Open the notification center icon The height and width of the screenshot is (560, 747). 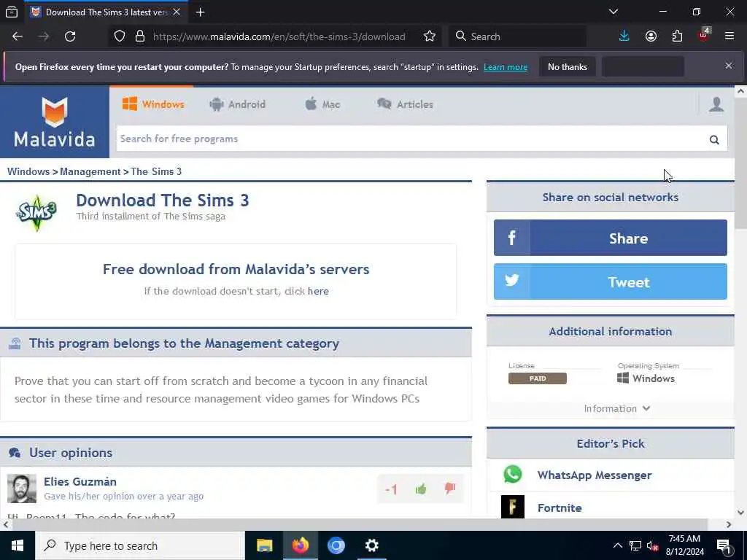tap(724, 545)
